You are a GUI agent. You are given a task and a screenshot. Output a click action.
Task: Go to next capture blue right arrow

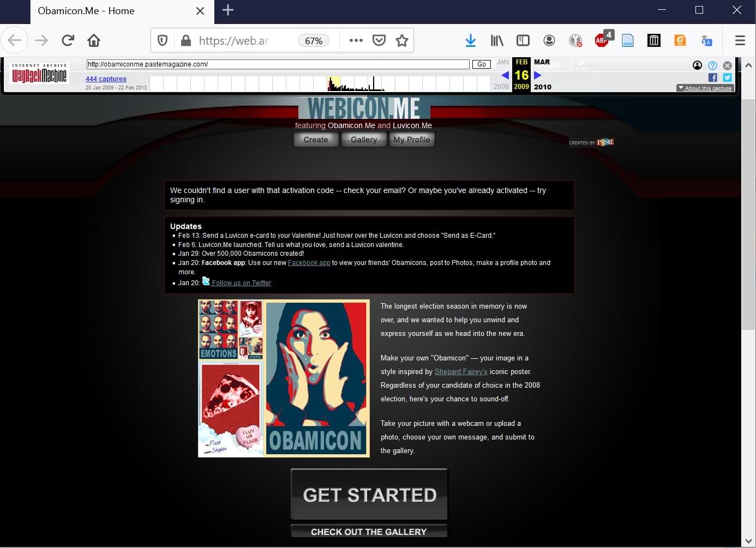pyautogui.click(x=538, y=75)
